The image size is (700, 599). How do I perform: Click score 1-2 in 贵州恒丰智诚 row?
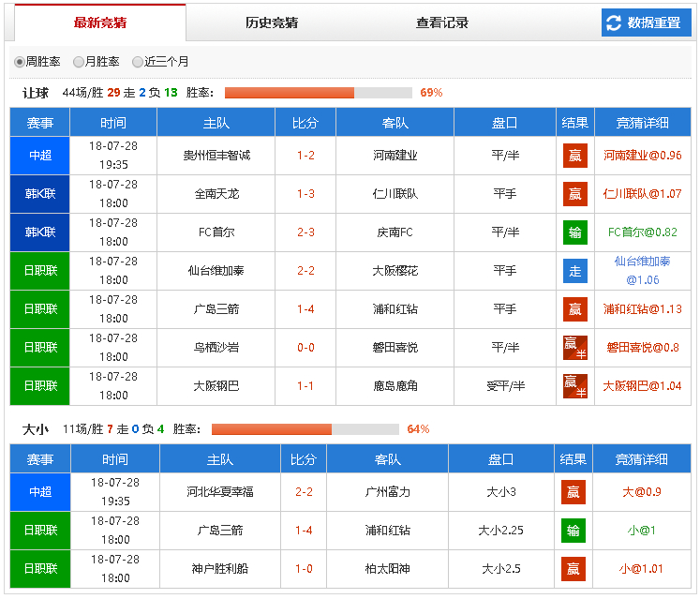click(x=305, y=156)
